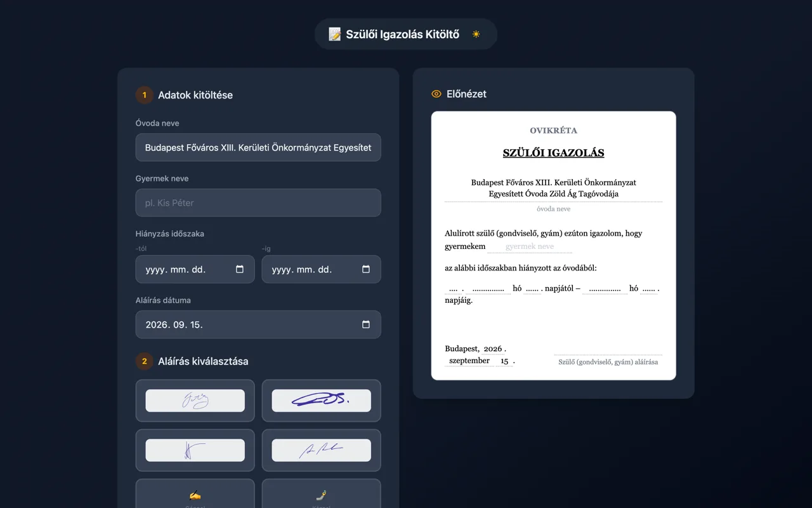Image resolution: width=812 pixels, height=508 pixels.
Task: Select the bold dark-blue swoosh signature
Action: [321, 401]
